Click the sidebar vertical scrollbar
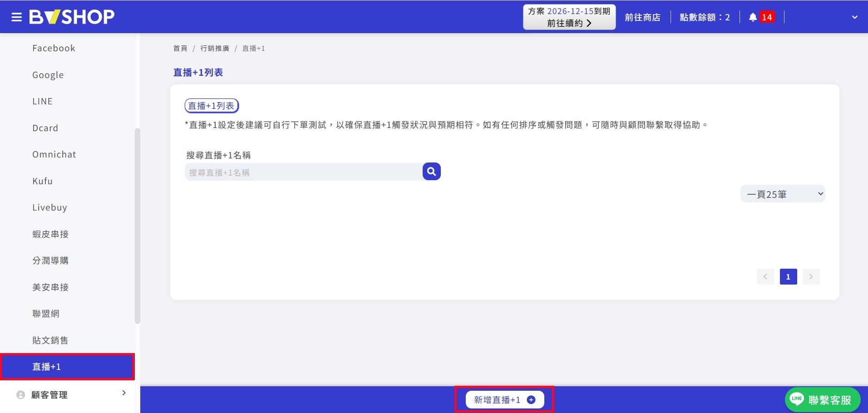Screen dimensions: 868x413 (138, 226)
